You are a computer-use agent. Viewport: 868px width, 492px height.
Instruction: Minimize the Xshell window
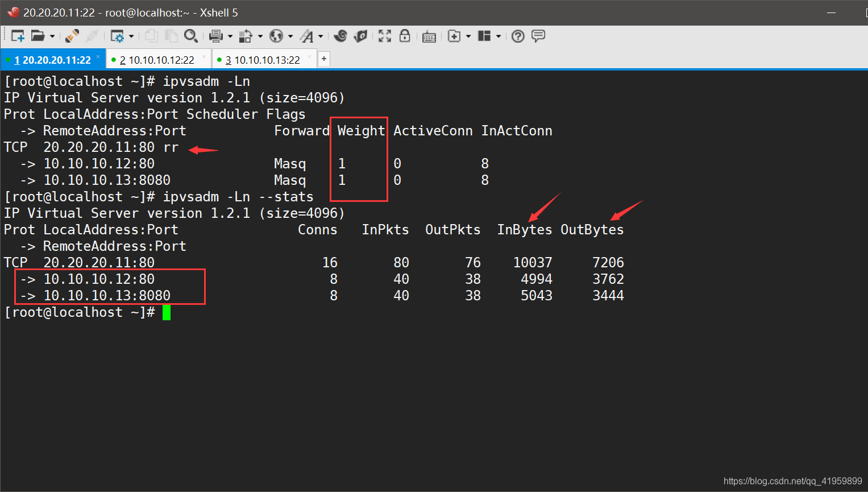831,13
